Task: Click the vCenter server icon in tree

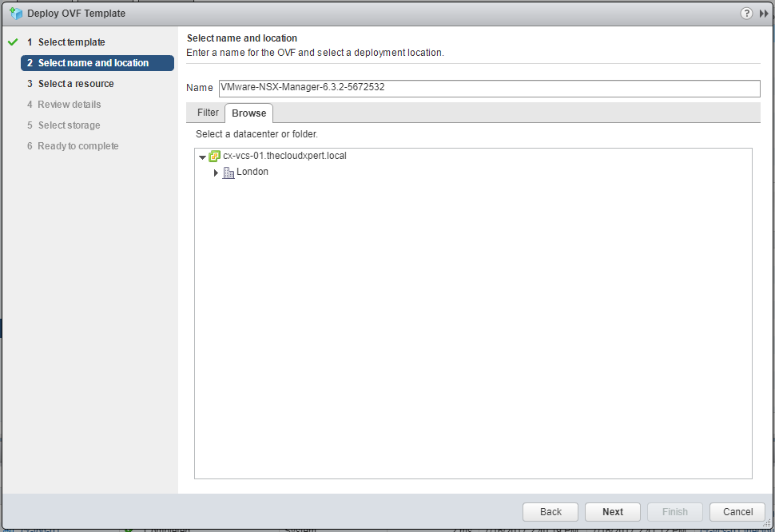Action: coord(214,157)
